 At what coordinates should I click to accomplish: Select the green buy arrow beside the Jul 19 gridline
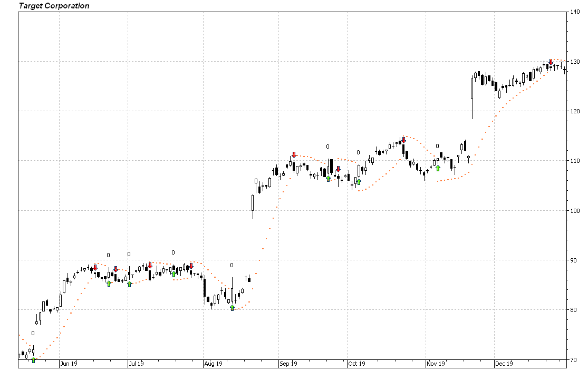coord(129,284)
